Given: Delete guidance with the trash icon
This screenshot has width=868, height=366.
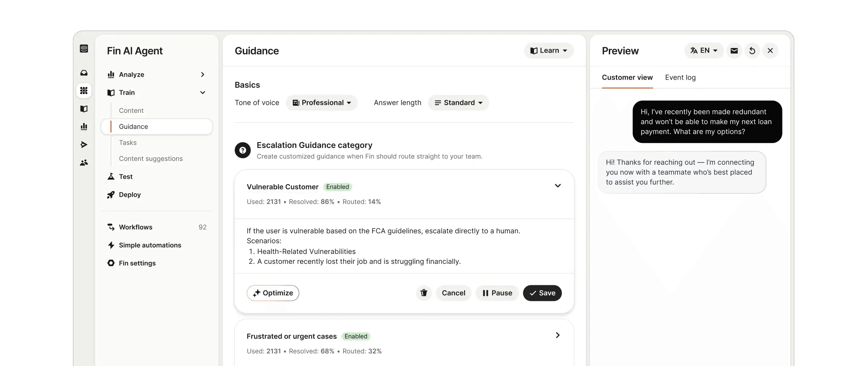Looking at the screenshot, I should [424, 293].
